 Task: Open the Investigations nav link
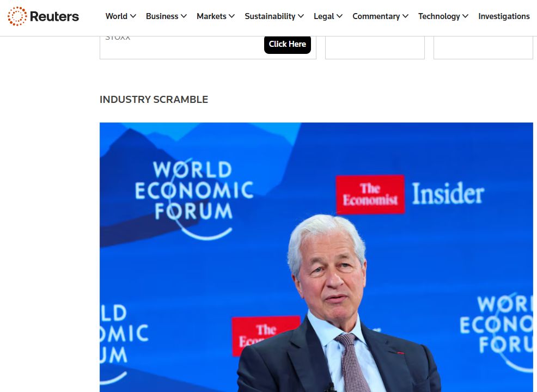pos(504,16)
